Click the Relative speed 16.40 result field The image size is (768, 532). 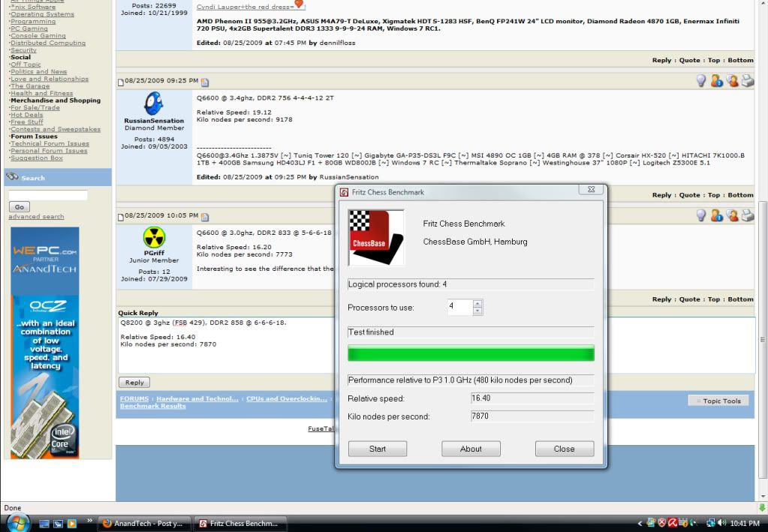pos(532,398)
